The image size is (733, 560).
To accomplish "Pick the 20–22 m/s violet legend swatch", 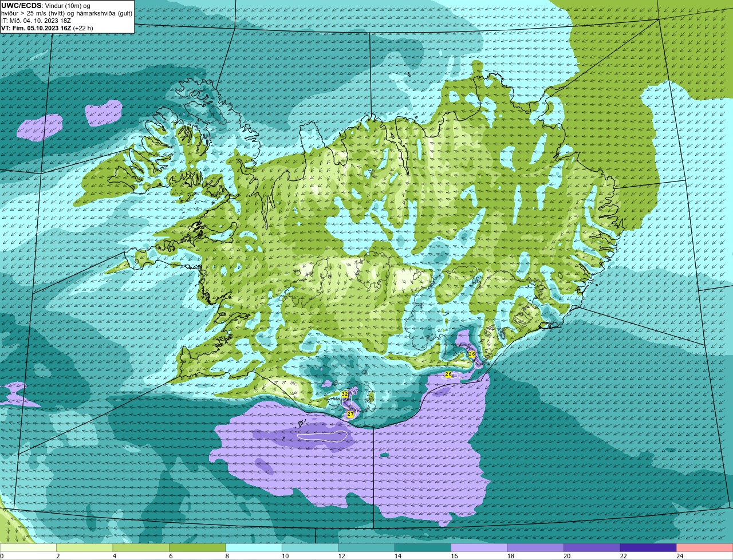I will [x=592, y=548].
